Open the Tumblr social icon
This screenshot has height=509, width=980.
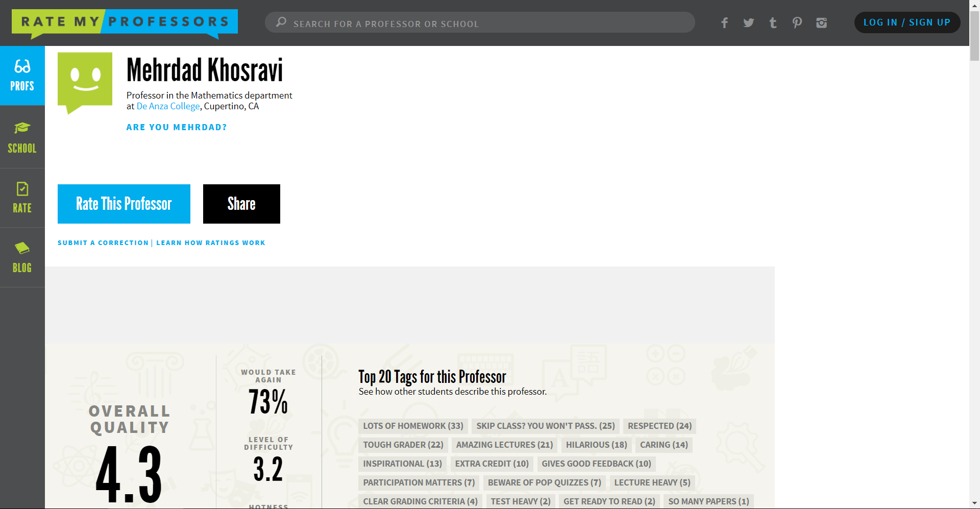773,23
